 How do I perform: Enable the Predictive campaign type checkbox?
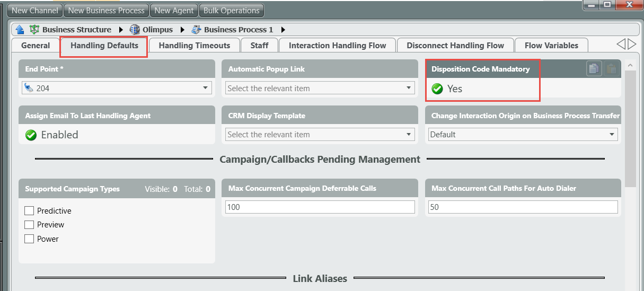(x=29, y=211)
